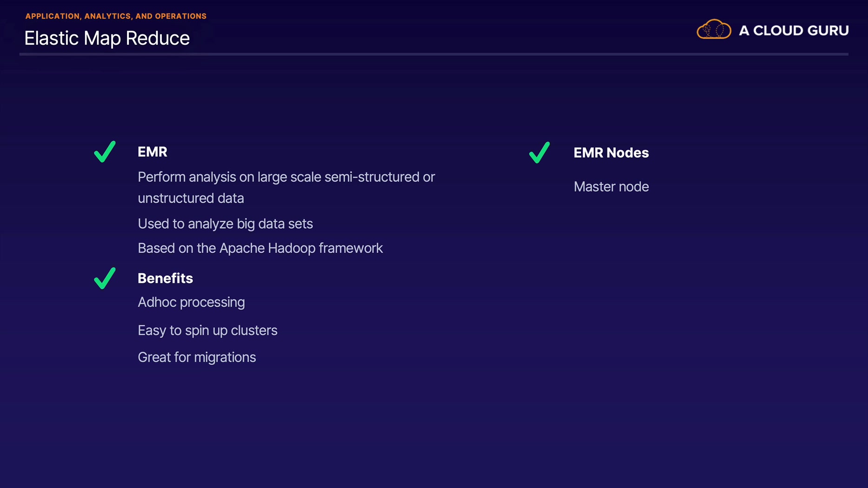
Task: Click the green checkmark beside Benefits
Action: [x=105, y=278]
